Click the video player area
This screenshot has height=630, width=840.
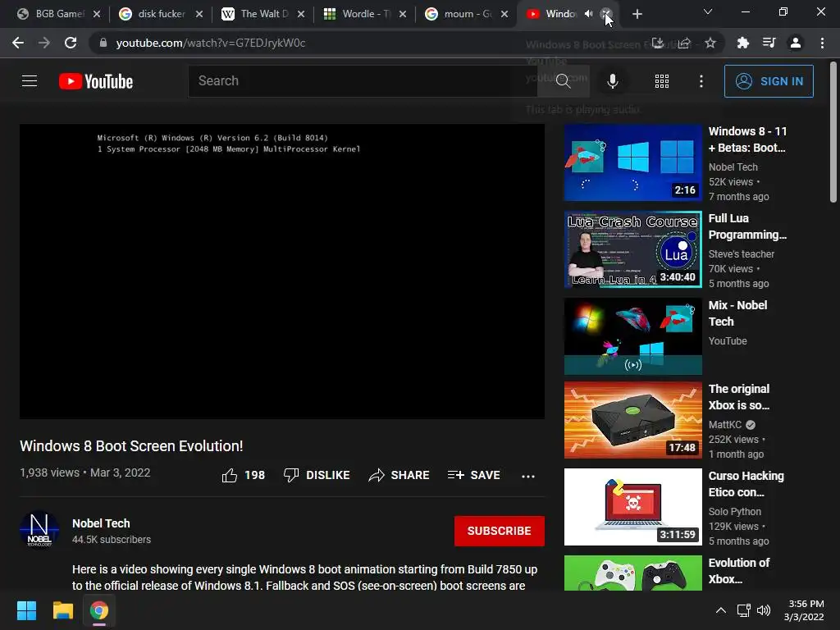282,272
